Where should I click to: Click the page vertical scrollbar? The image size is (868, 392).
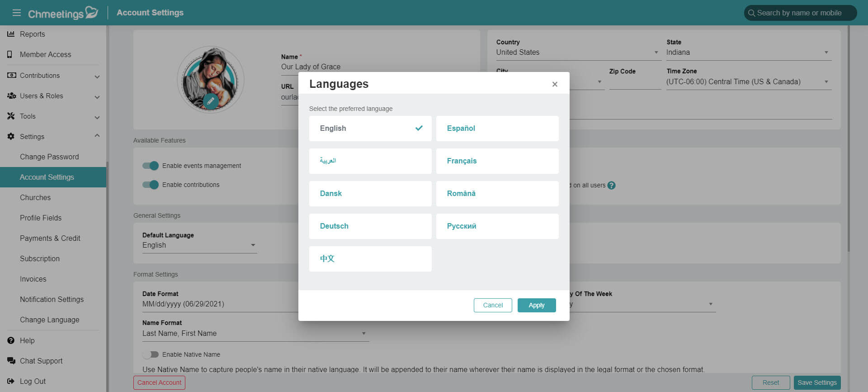coord(849,138)
